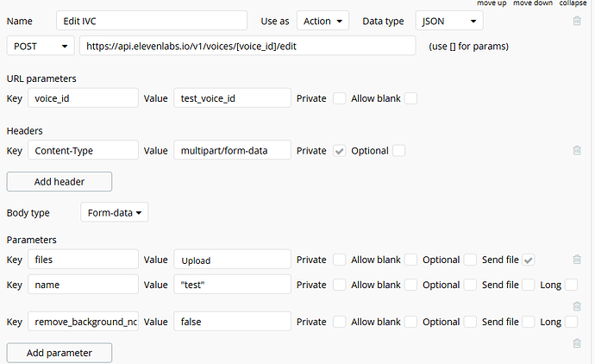Delete the remove_background_noise parameter trash icon
595x364 pixels.
tap(576, 342)
